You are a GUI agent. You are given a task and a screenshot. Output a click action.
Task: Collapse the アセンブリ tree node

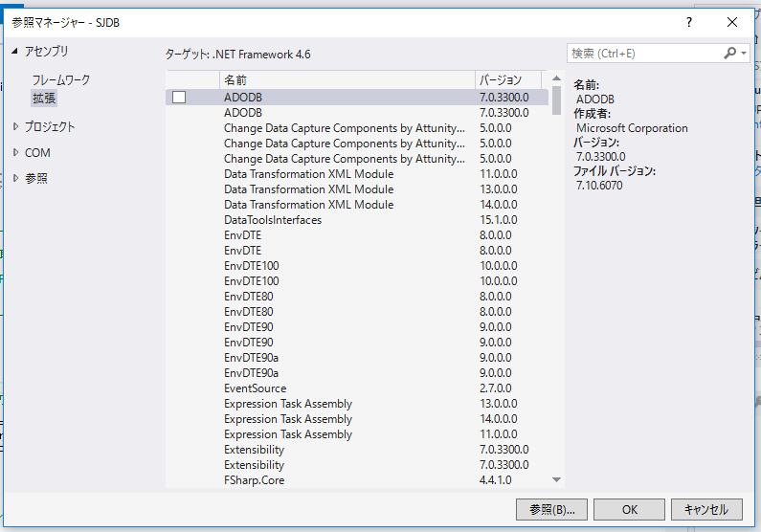tap(14, 51)
